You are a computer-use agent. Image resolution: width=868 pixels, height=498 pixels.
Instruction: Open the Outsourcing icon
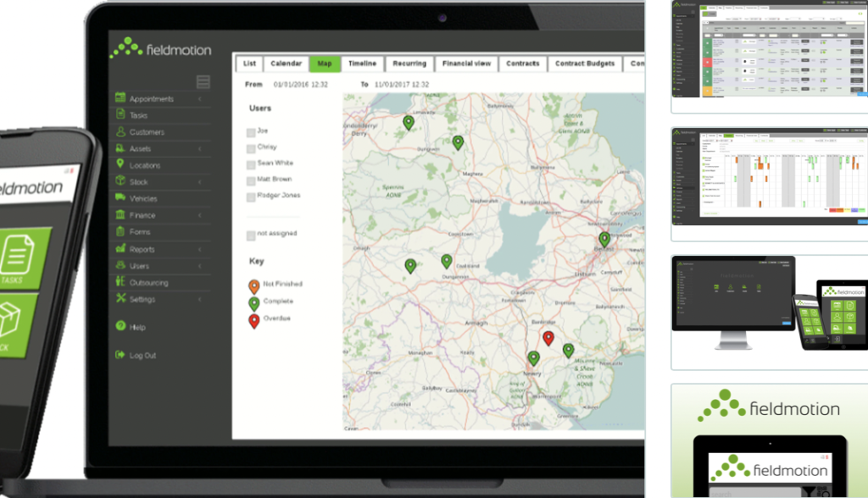click(120, 281)
